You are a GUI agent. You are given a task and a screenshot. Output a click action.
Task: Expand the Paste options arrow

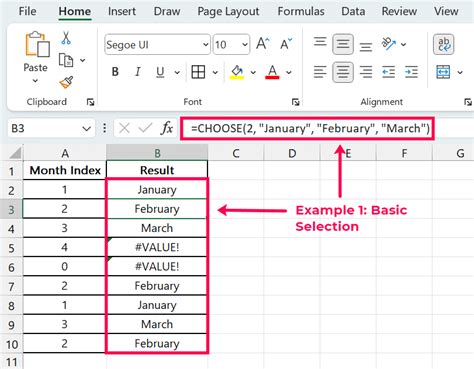click(35, 81)
